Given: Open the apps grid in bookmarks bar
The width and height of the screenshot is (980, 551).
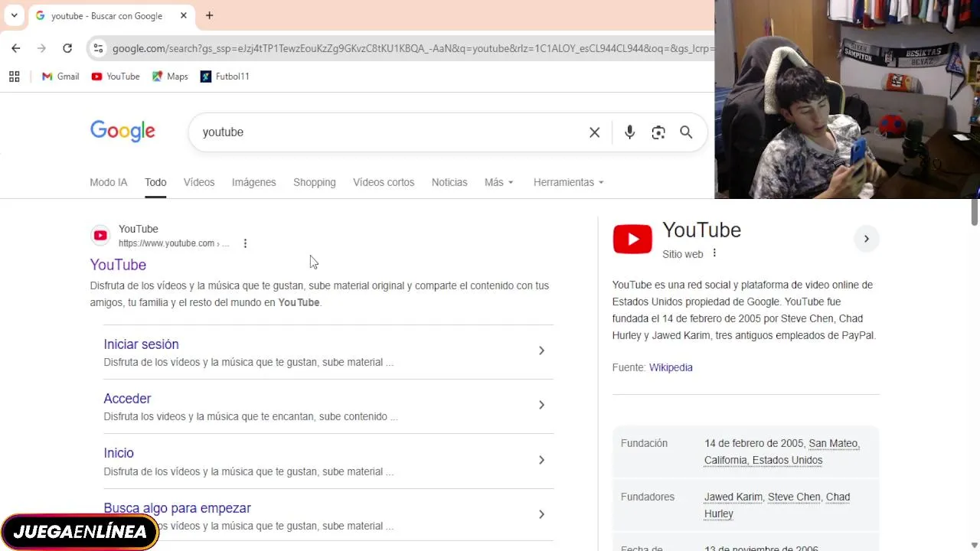Looking at the screenshot, I should [14, 77].
